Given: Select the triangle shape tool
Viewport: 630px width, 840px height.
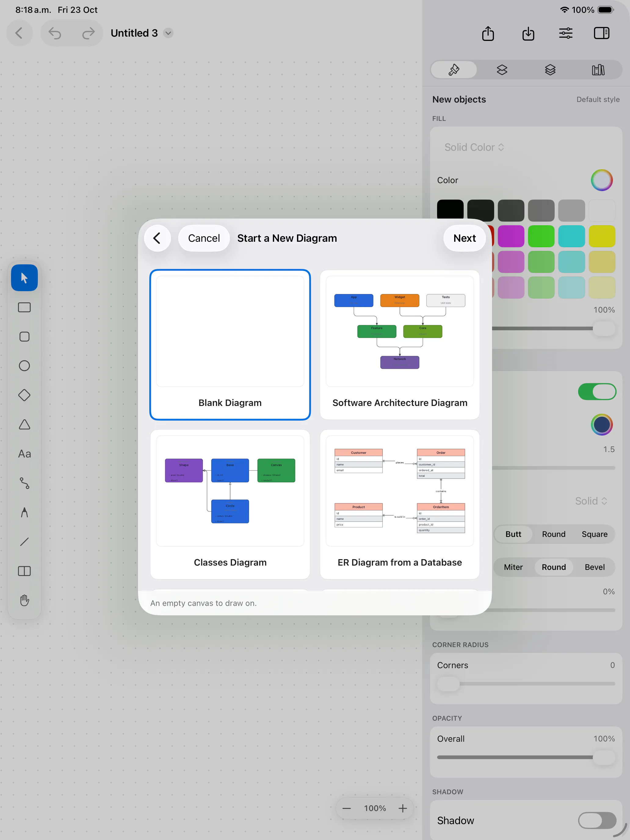Looking at the screenshot, I should (x=24, y=424).
